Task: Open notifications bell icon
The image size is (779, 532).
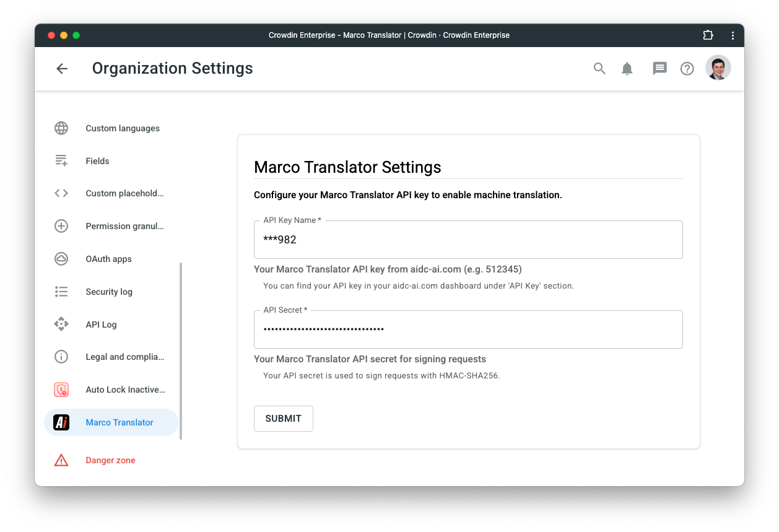Action: click(627, 69)
